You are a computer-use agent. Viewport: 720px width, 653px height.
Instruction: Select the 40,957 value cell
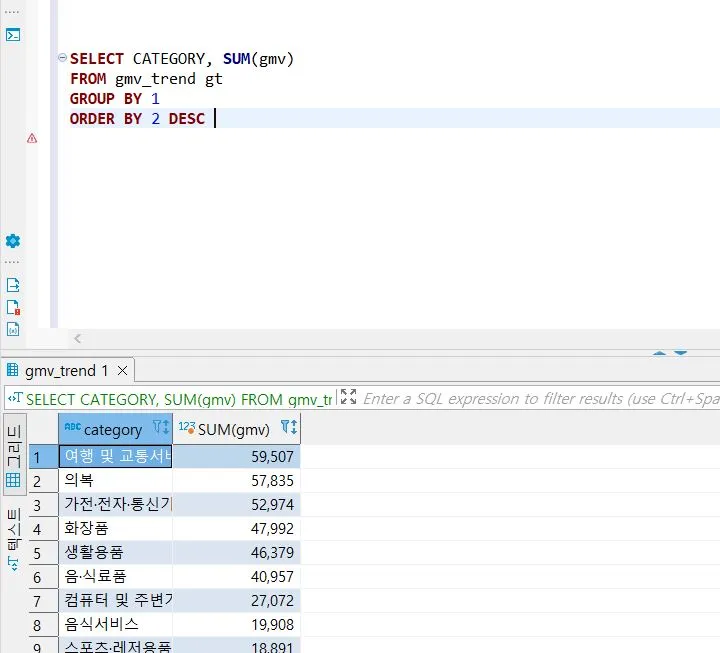tap(236, 576)
